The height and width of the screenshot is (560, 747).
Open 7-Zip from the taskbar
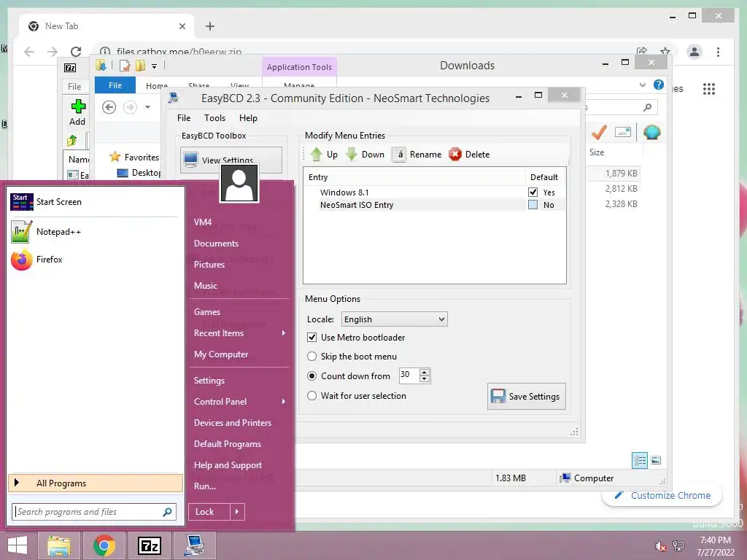pyautogui.click(x=149, y=545)
